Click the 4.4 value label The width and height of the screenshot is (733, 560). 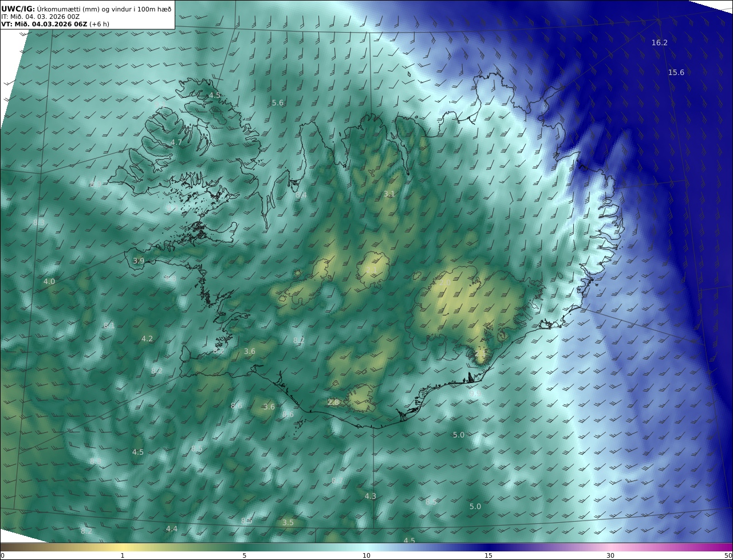point(172,529)
